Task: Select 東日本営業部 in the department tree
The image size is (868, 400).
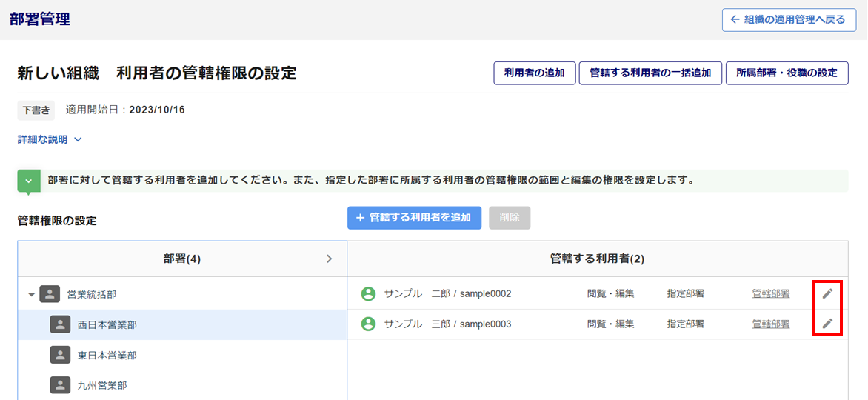Action: [x=107, y=355]
